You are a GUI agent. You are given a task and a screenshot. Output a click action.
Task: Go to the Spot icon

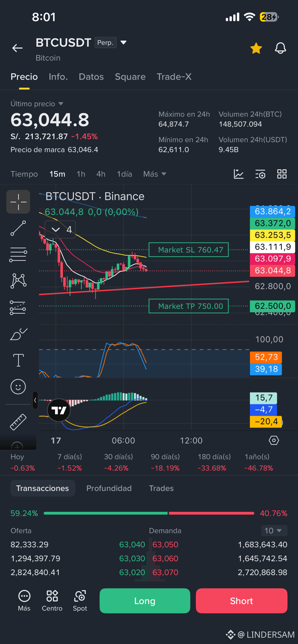point(80,601)
